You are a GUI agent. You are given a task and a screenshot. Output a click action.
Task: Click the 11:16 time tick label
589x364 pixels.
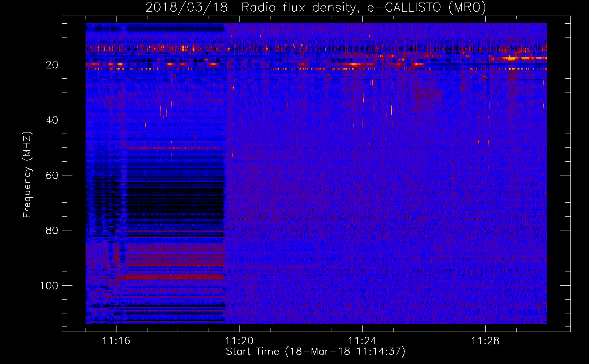[x=116, y=341]
